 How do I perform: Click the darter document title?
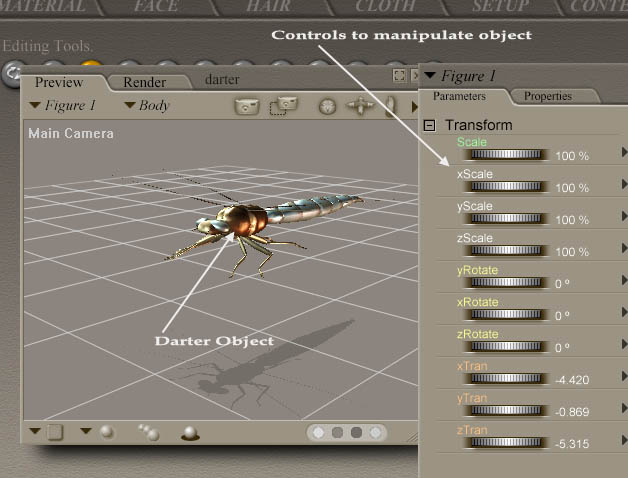(x=222, y=79)
